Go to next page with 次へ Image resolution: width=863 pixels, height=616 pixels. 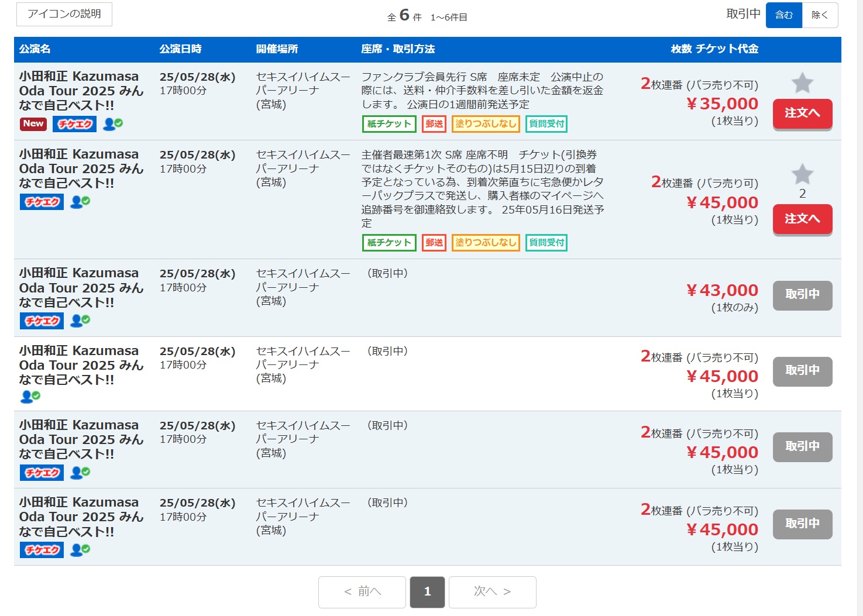point(492,591)
